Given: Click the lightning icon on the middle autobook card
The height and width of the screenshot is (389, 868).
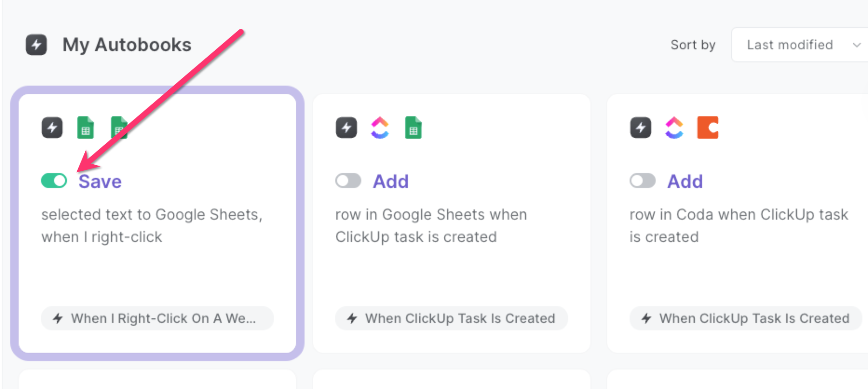Looking at the screenshot, I should (x=346, y=128).
